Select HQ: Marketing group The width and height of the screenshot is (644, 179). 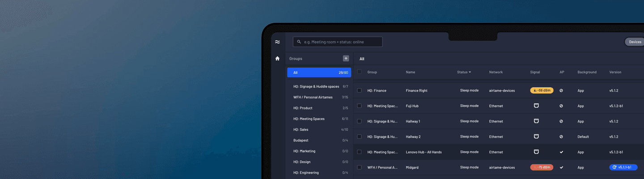(319, 151)
